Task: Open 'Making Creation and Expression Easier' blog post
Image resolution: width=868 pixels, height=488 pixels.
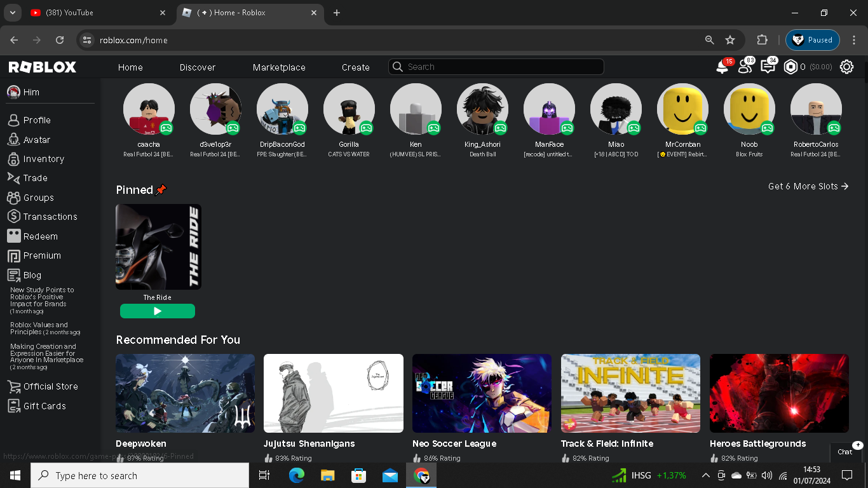Action: (x=46, y=356)
